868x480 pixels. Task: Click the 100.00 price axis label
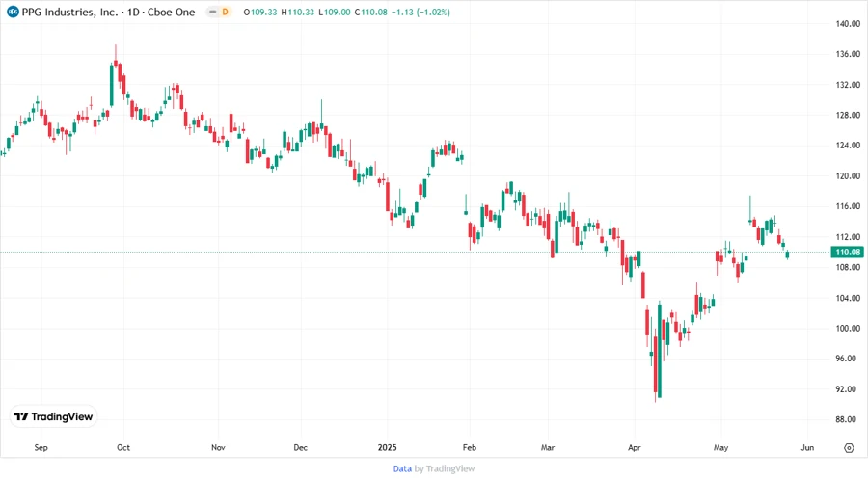[x=848, y=329]
